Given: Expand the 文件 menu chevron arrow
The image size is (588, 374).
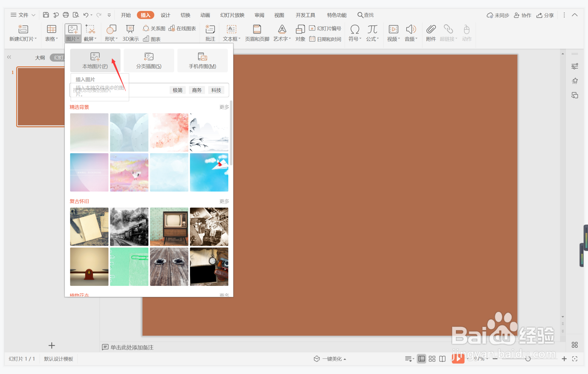Looking at the screenshot, I should [x=33, y=15].
